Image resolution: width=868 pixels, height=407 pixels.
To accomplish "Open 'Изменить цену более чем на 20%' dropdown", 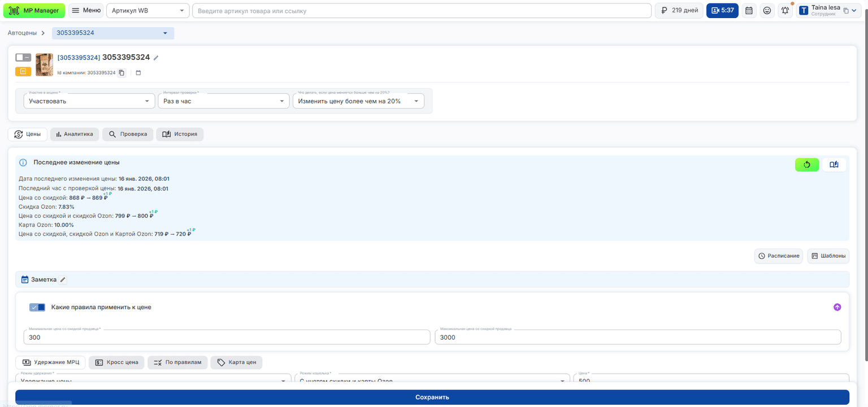I will tap(358, 101).
